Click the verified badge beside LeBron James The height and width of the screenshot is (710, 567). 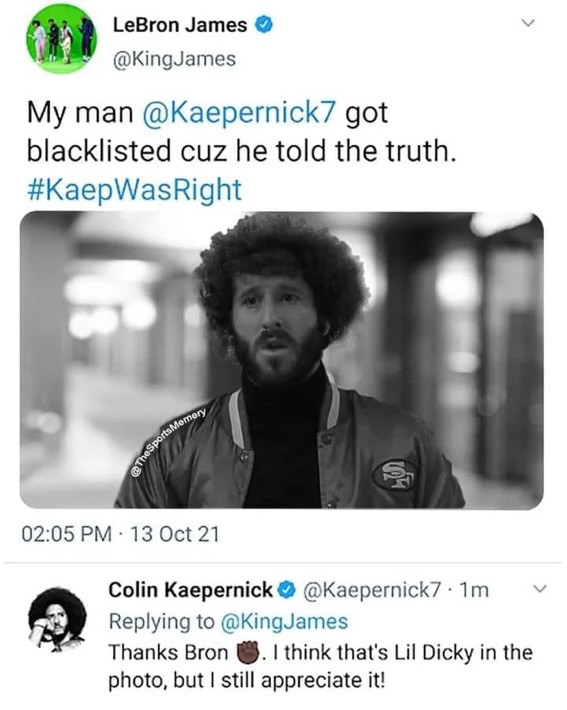pyautogui.click(x=264, y=25)
